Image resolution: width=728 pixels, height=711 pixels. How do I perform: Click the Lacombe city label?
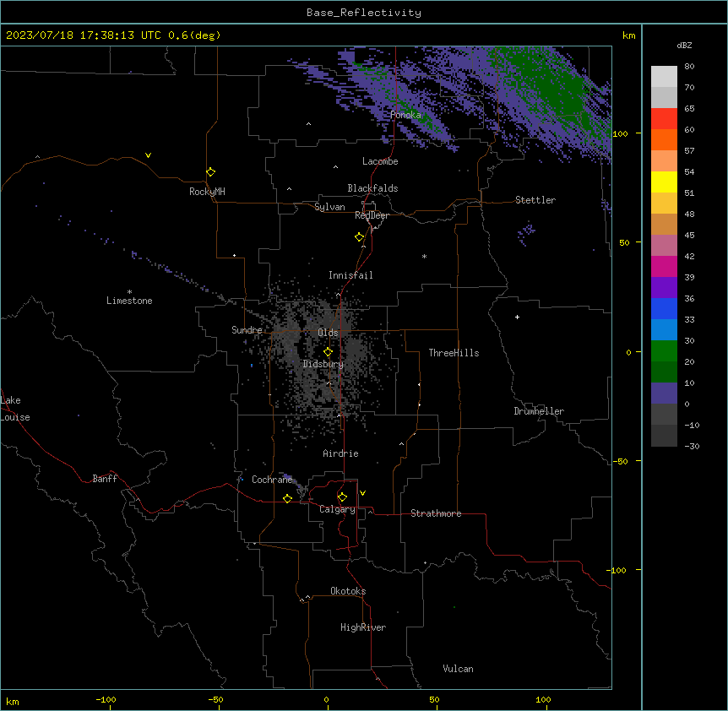380,161
